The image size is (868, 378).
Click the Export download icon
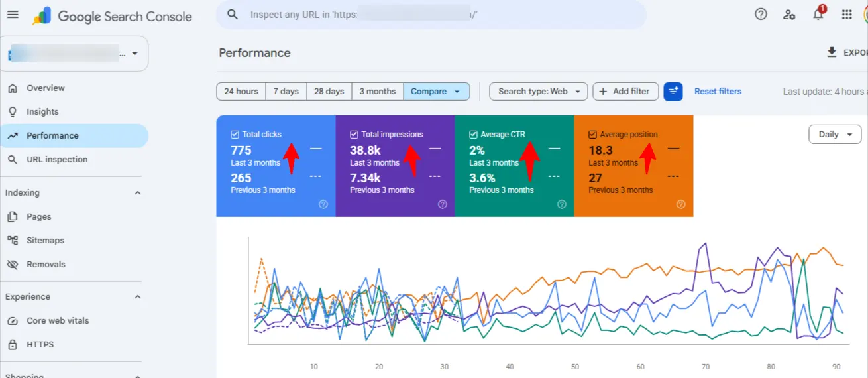(x=832, y=52)
